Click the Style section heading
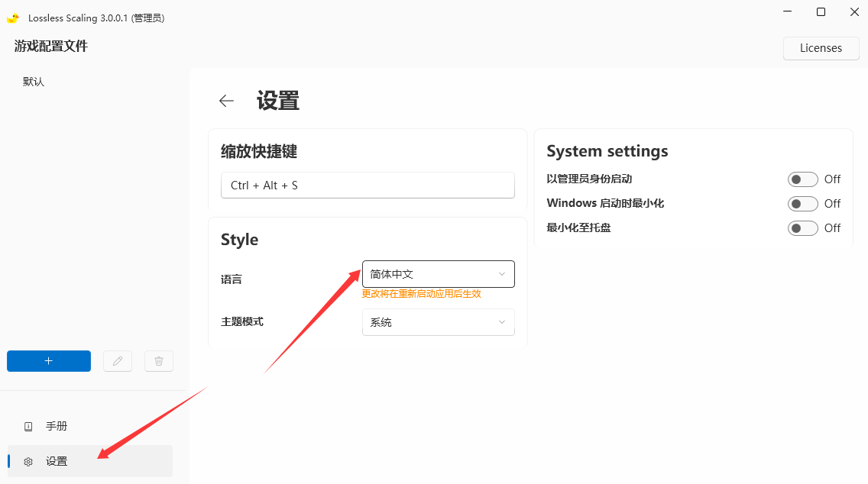Viewport: 868px width, 484px height. [240, 240]
